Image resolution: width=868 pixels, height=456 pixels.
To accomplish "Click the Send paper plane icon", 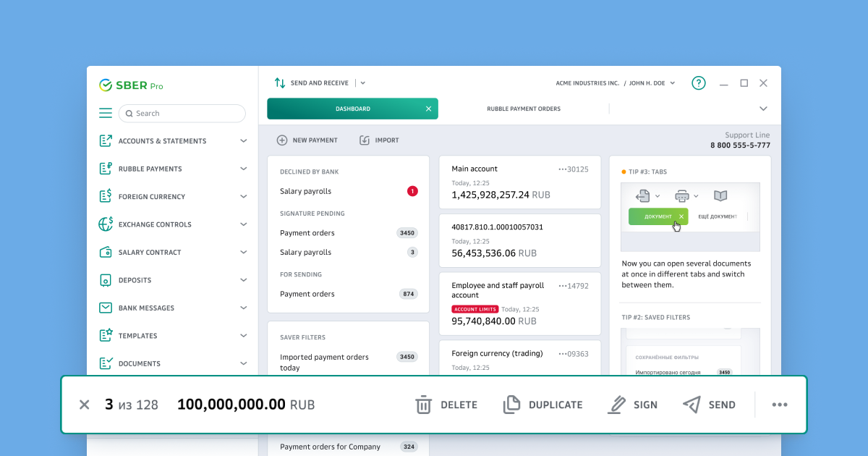I will (692, 405).
